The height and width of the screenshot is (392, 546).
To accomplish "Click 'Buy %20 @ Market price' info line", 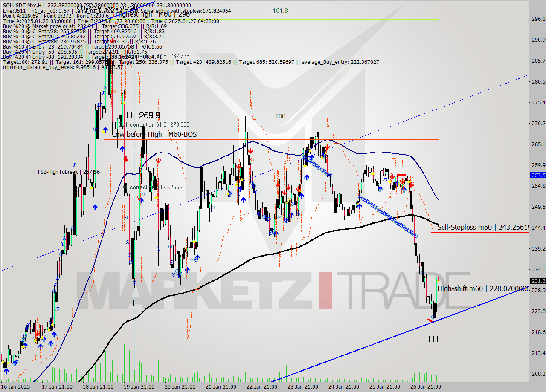I will tap(84, 26).
